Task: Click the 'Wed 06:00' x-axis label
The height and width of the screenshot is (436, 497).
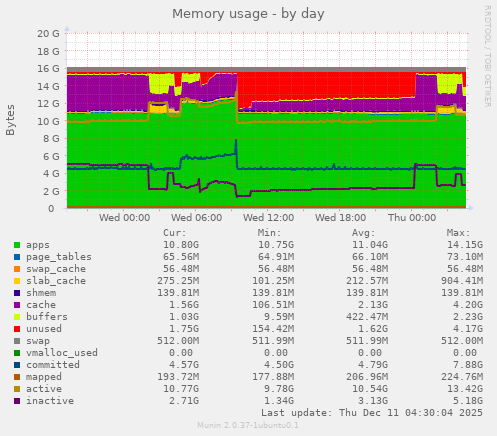Action: [x=197, y=218]
